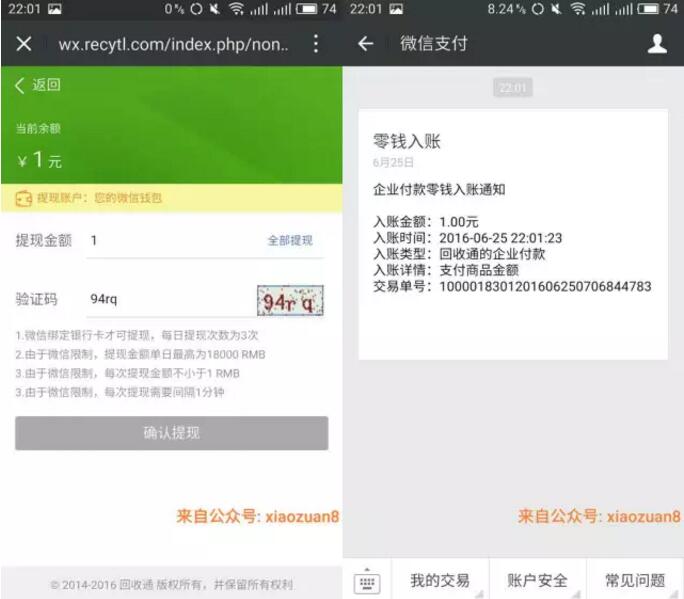Tap the 22:01 timestamp in chat
Screen dimensions: 684x599
[513, 88]
